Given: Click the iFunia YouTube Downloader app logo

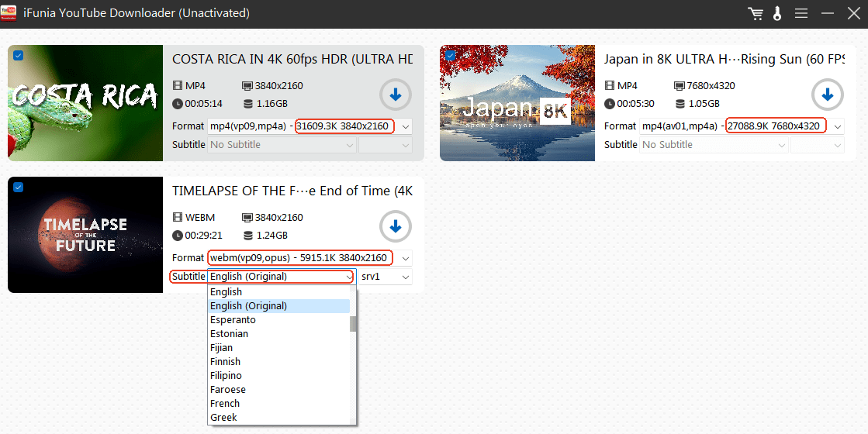Looking at the screenshot, I should click(9, 13).
